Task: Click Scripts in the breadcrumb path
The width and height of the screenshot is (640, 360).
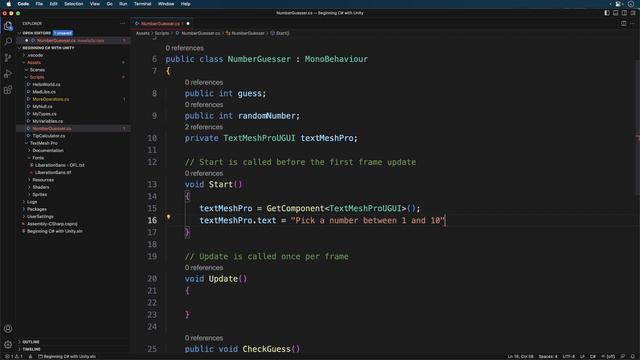Action: pyautogui.click(x=162, y=33)
